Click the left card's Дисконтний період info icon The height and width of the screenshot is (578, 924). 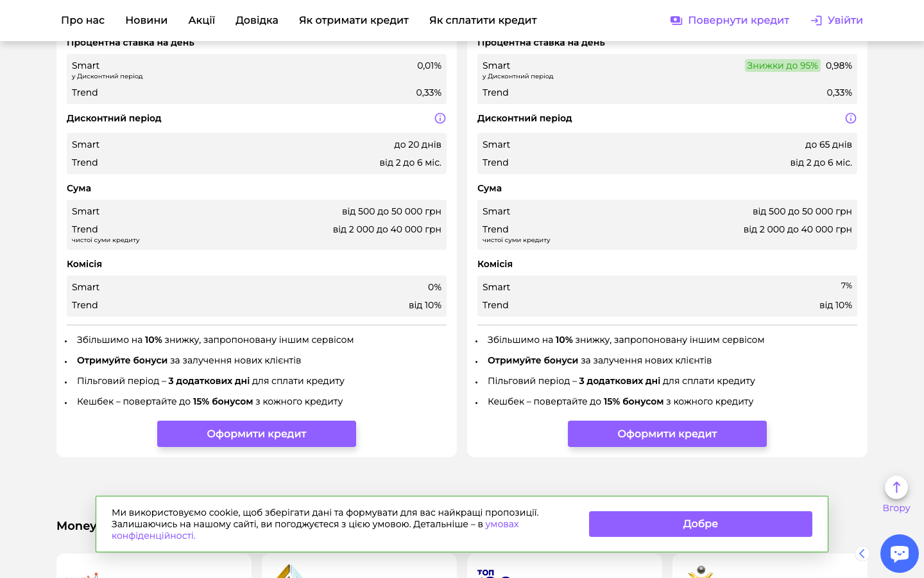(440, 118)
